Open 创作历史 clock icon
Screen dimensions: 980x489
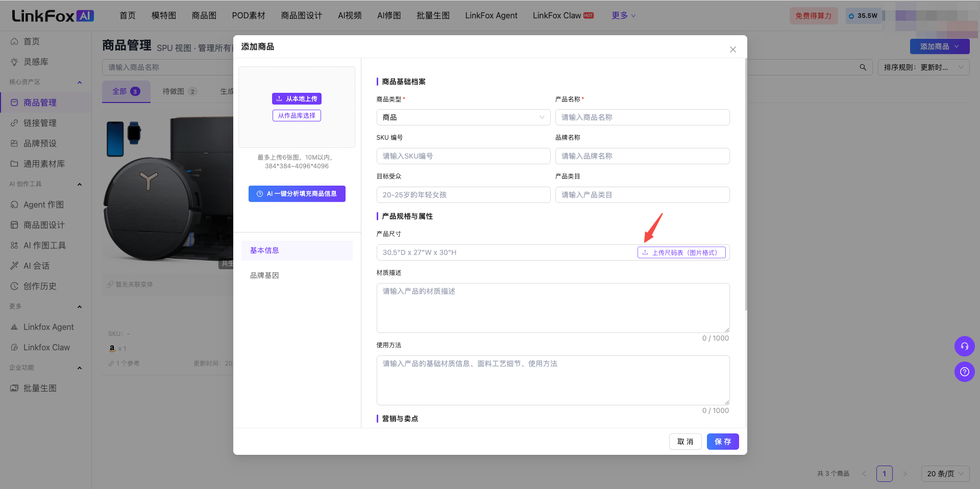14,286
